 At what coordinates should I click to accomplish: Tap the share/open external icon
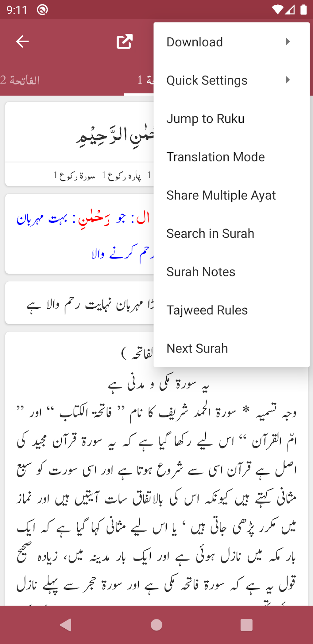click(x=125, y=41)
